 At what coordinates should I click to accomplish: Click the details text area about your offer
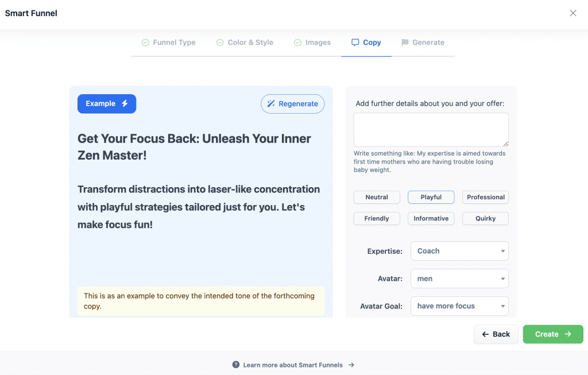[431, 129]
